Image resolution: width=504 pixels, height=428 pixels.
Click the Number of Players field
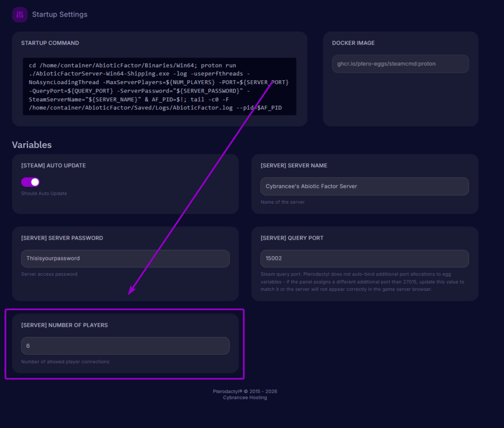[x=126, y=346]
